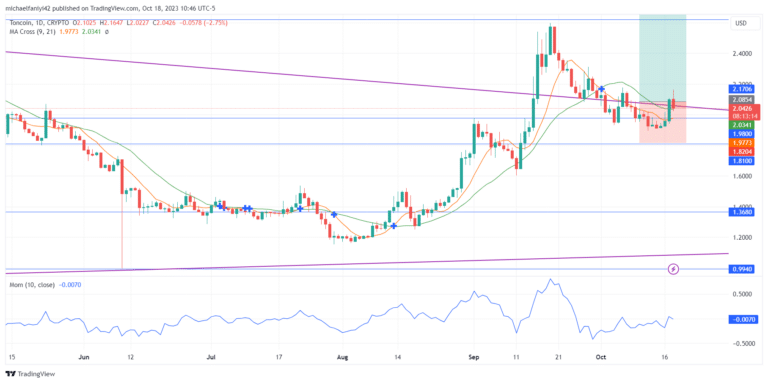
Task: Click the Jul date on time axis
Action: point(212,358)
